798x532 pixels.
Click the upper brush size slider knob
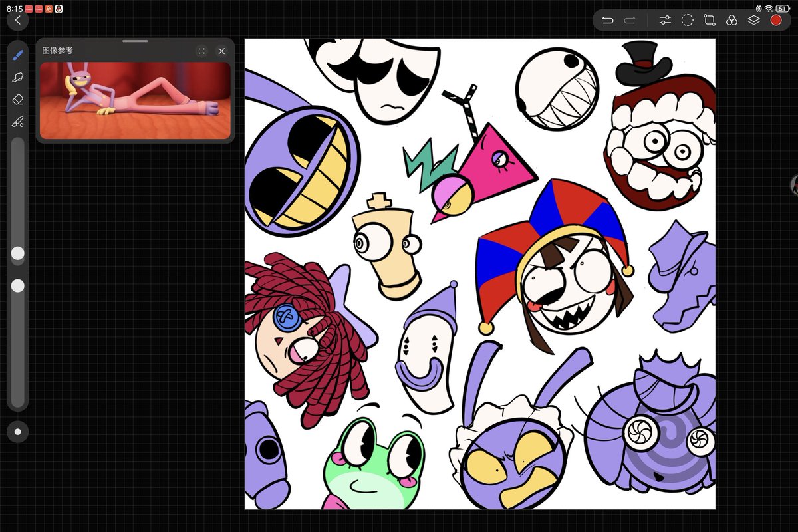[x=18, y=253]
